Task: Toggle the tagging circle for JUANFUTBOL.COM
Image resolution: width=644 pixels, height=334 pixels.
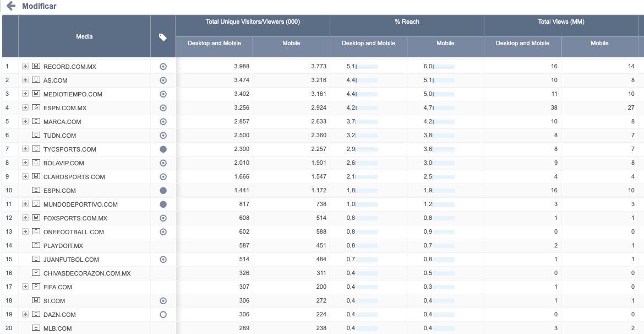Action: pos(163,260)
